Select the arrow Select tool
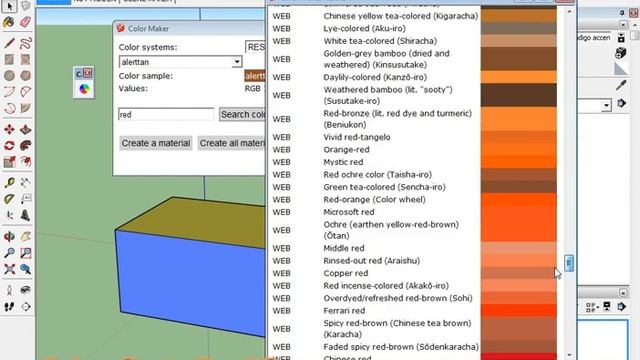The height and width of the screenshot is (360, 640). pos(9,6)
